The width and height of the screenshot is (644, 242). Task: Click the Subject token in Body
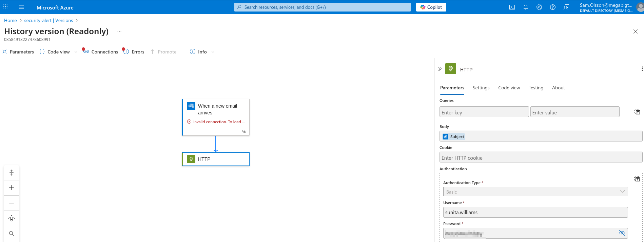pos(453,137)
